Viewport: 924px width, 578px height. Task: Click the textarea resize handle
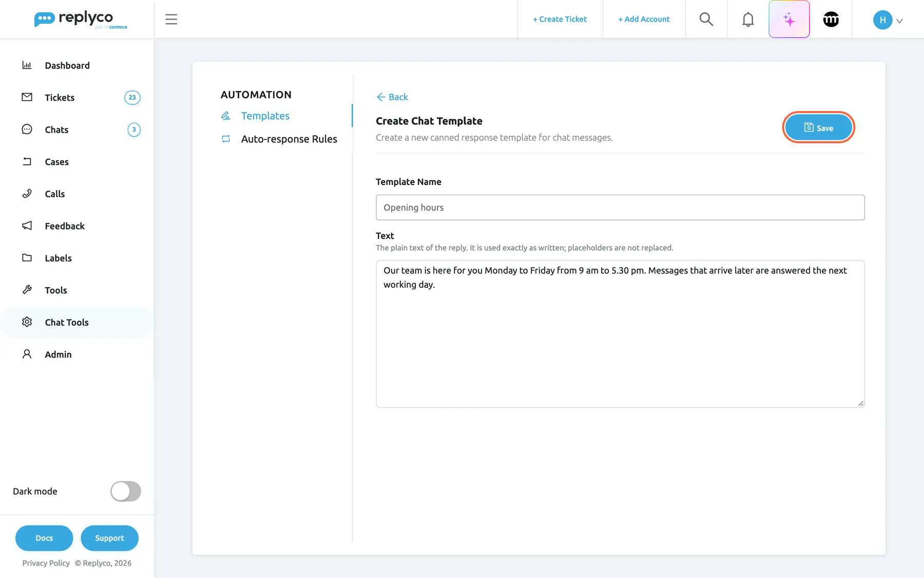coord(861,404)
